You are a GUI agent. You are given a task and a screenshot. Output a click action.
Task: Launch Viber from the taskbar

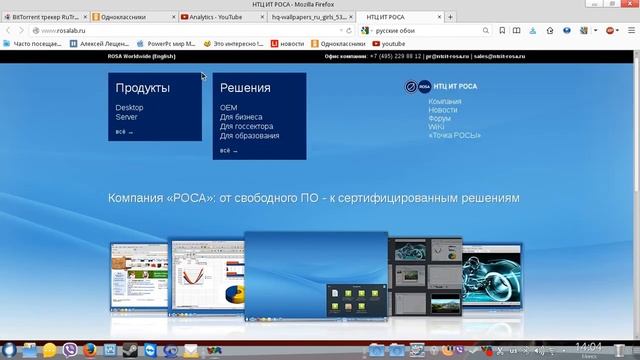coord(70,350)
